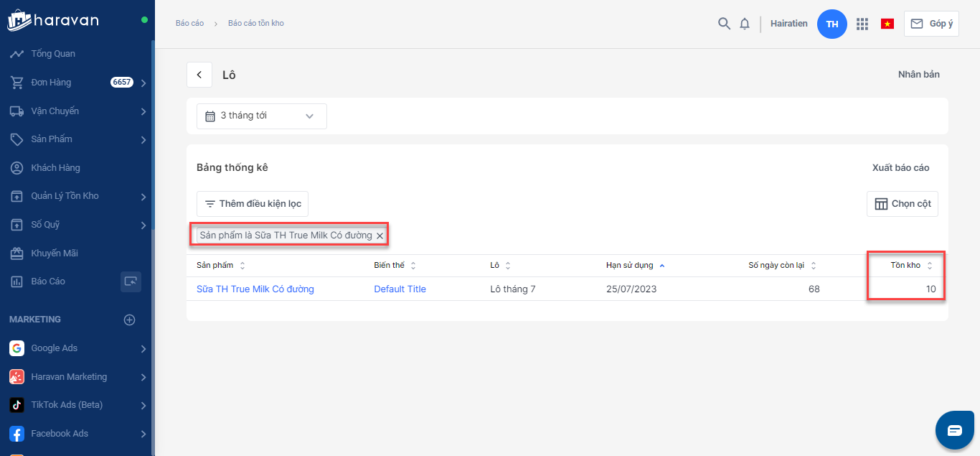Click the TH user avatar

point(832,24)
